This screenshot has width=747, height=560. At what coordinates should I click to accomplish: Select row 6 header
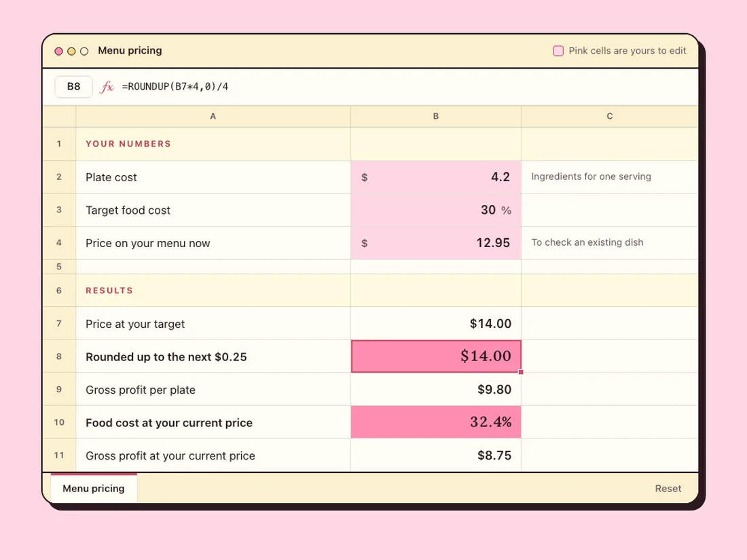59,291
